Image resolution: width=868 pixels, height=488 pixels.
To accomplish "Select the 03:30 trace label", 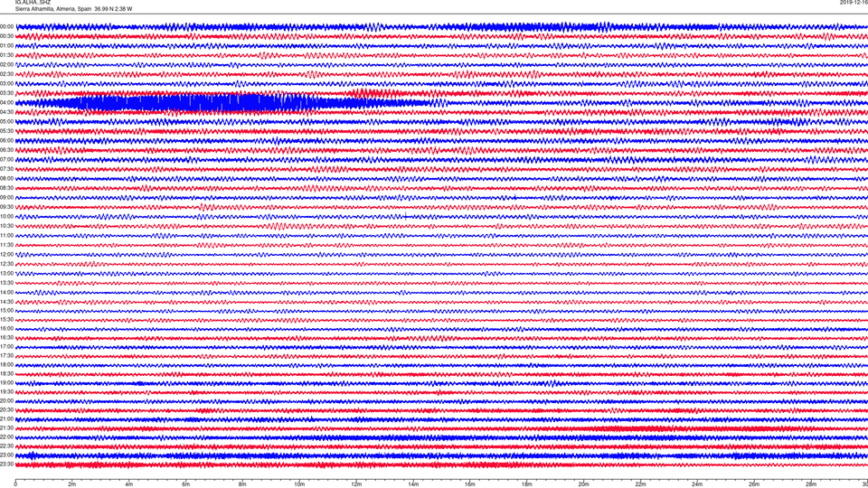I will (6, 93).
